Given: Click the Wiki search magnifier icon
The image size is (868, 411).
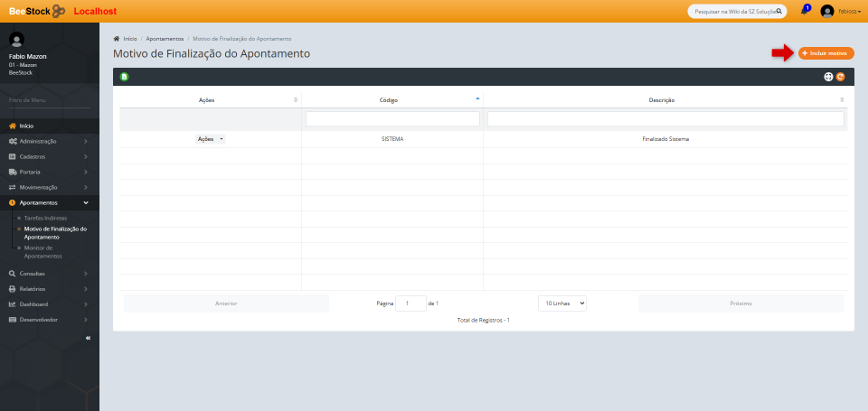Looking at the screenshot, I should tap(780, 12).
